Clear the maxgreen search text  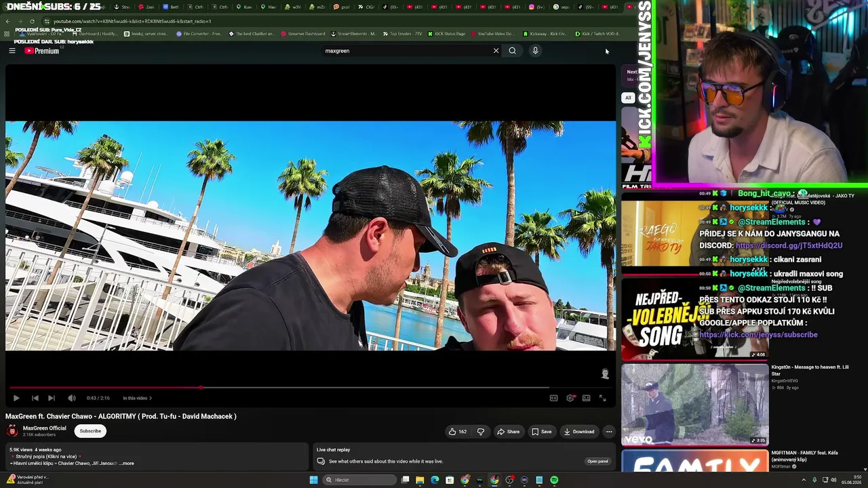tap(496, 51)
